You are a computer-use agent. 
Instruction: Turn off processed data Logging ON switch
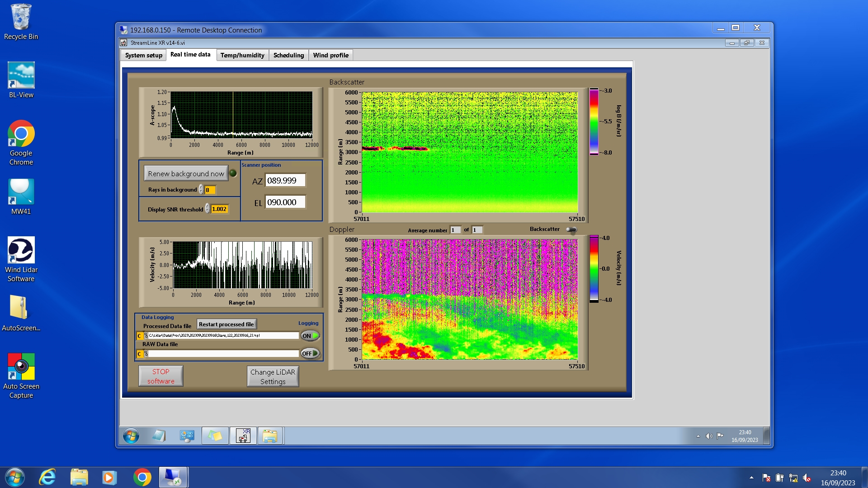pyautogui.click(x=310, y=336)
